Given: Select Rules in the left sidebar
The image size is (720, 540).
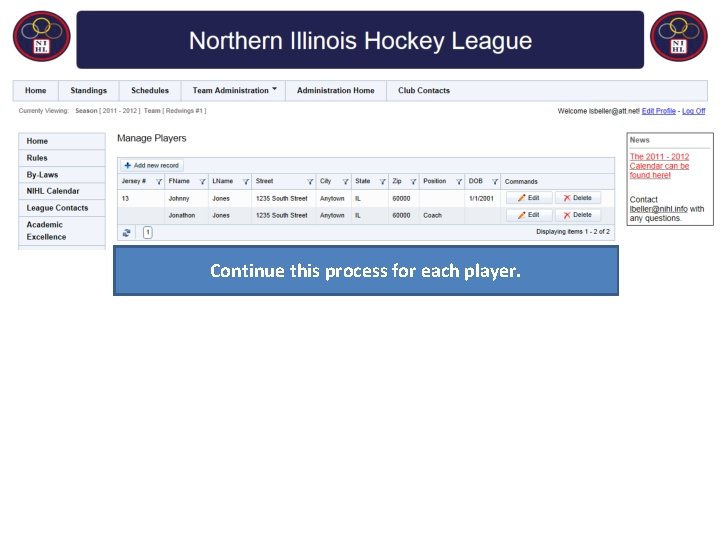Looking at the screenshot, I should pyautogui.click(x=62, y=158).
